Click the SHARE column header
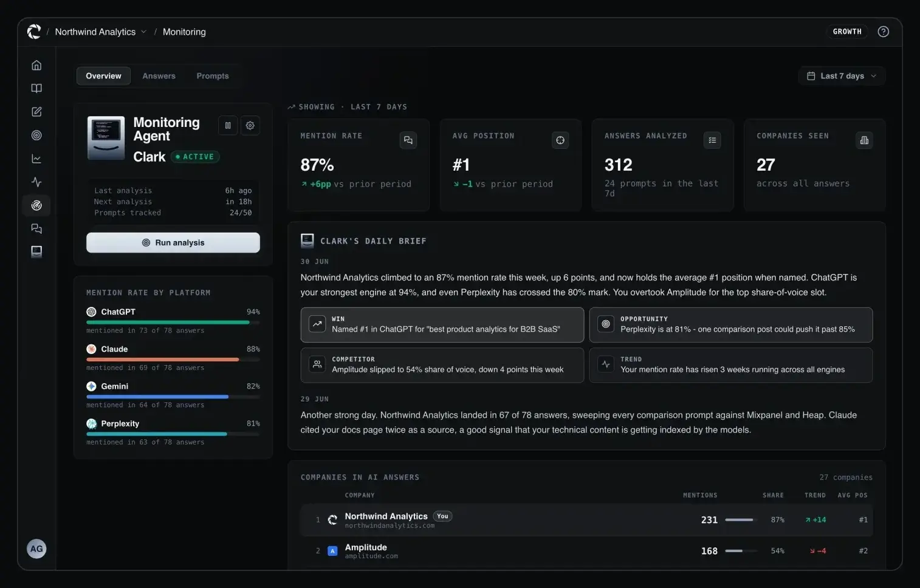This screenshot has height=588, width=920. 773,495
